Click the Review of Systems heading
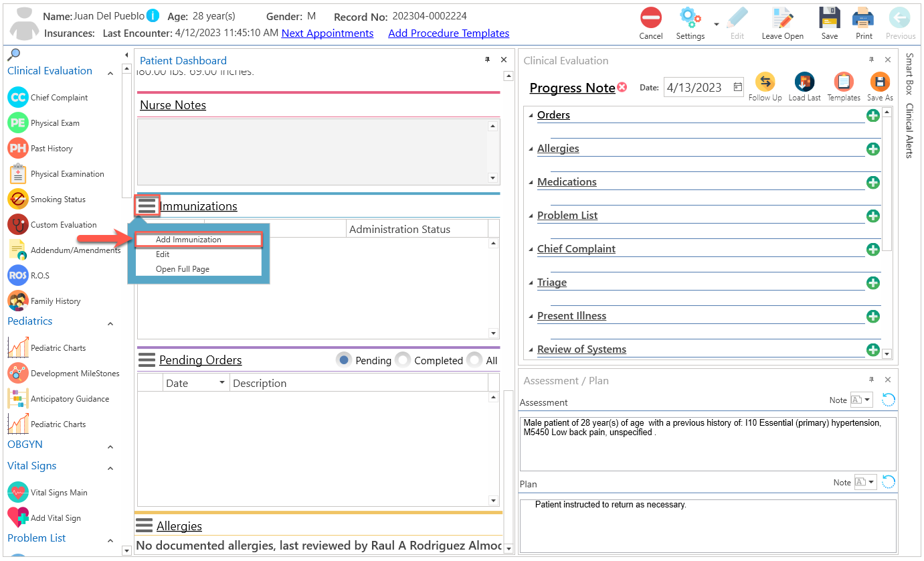 click(x=581, y=349)
